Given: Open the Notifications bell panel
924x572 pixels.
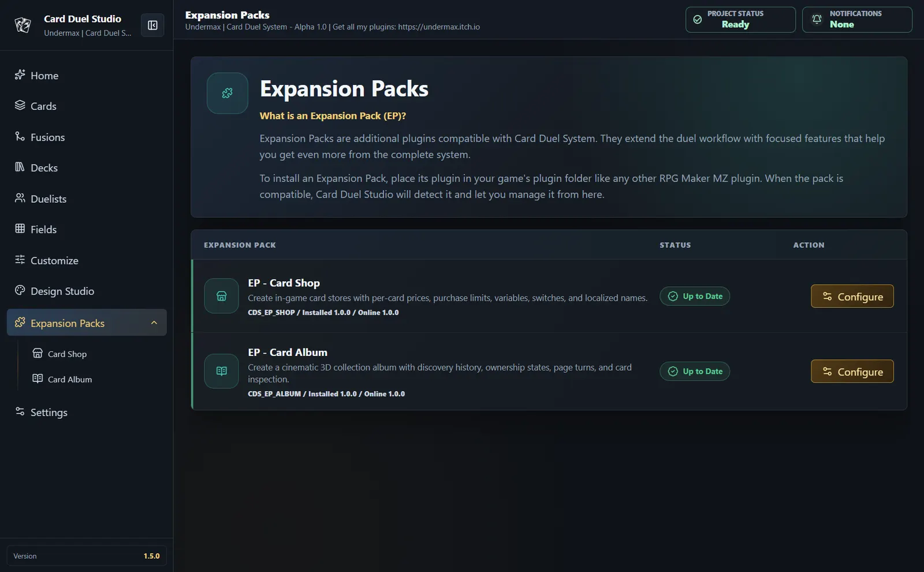Looking at the screenshot, I should (x=857, y=20).
